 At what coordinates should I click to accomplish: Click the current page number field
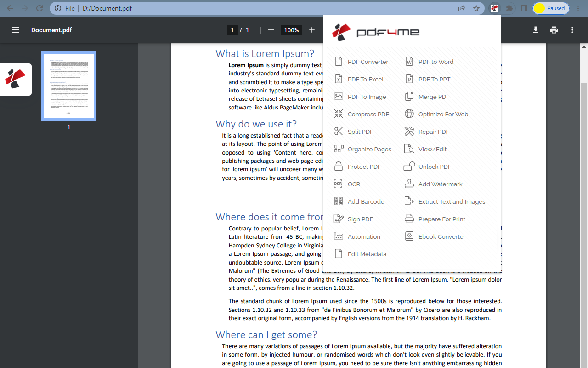232,30
